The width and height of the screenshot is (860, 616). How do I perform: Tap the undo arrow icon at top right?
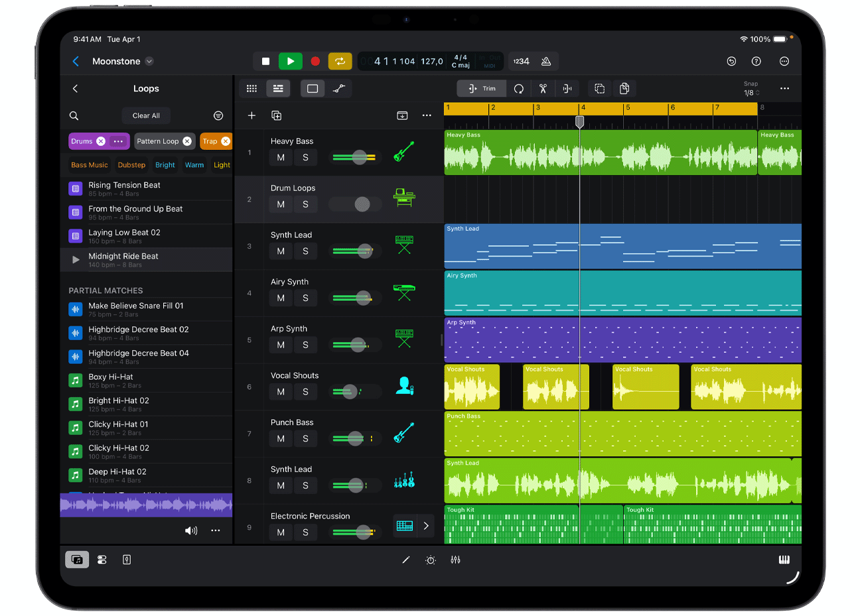pos(731,61)
